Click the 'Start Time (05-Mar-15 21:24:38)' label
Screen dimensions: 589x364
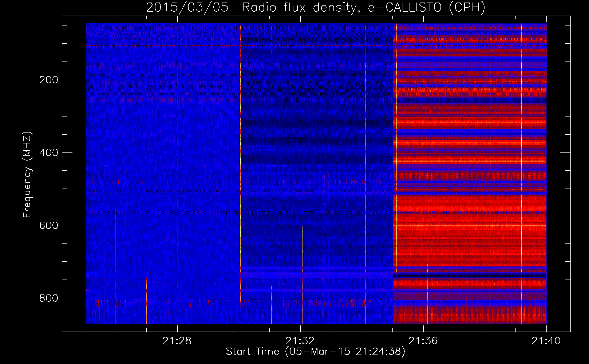(x=316, y=352)
